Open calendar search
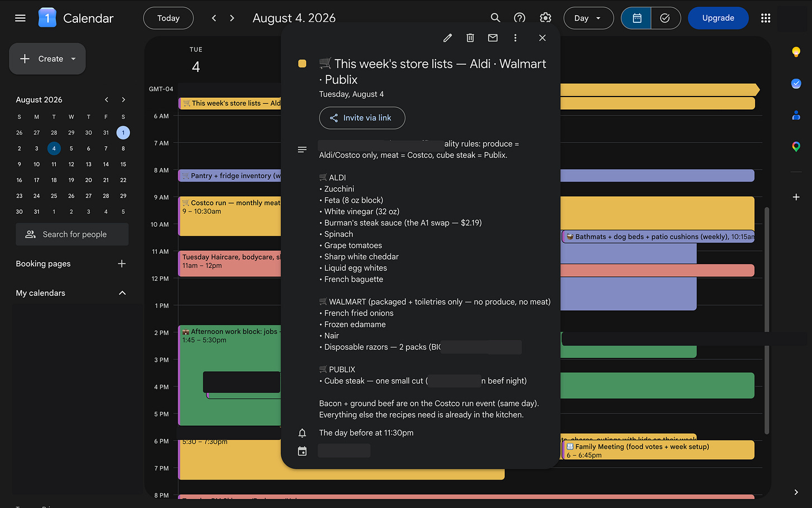812x508 pixels. [495, 18]
